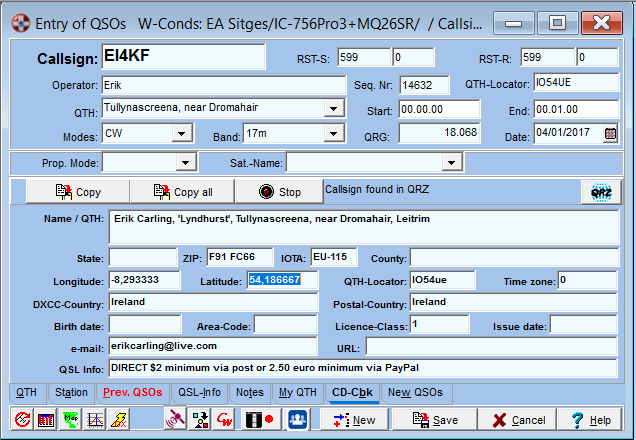Click the propagation graph chart icon
The width and height of the screenshot is (636, 440).
pos(94,420)
